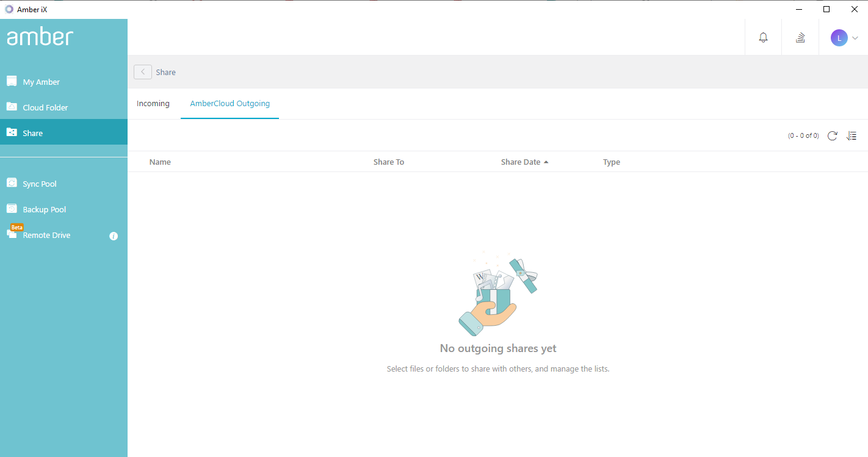The height and width of the screenshot is (457, 868).
Task: Click the No outgoing shares yet text
Action: tap(498, 348)
